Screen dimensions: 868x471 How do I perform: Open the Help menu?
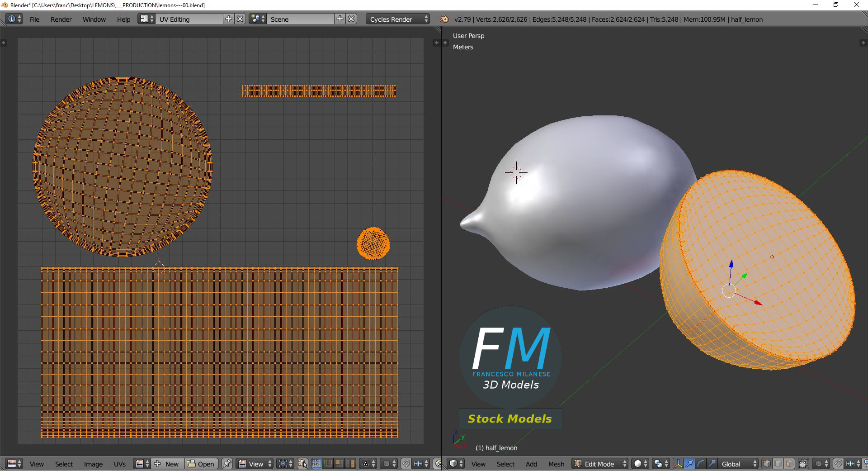(123, 19)
